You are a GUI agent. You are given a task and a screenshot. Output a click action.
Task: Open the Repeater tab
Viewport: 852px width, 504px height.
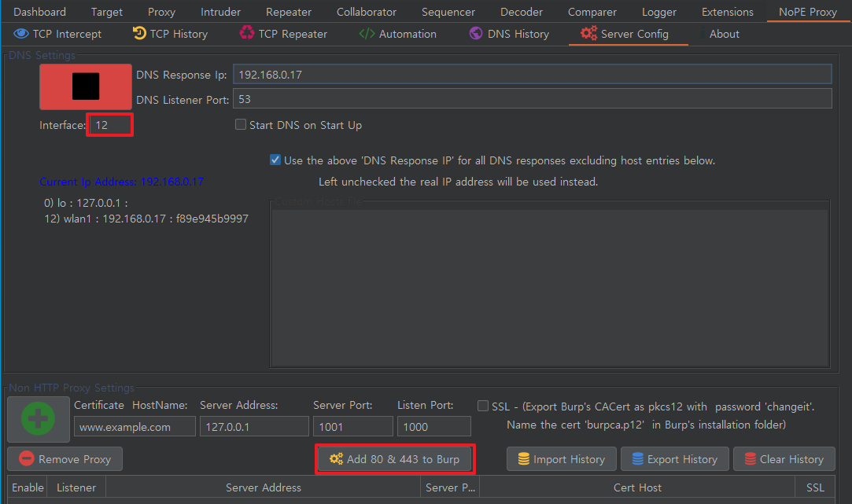[x=289, y=12]
